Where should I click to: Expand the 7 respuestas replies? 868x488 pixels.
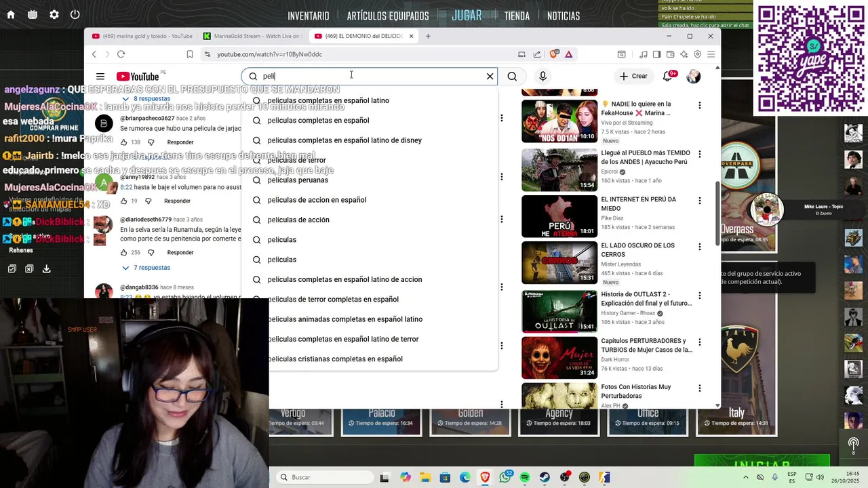pos(146,268)
